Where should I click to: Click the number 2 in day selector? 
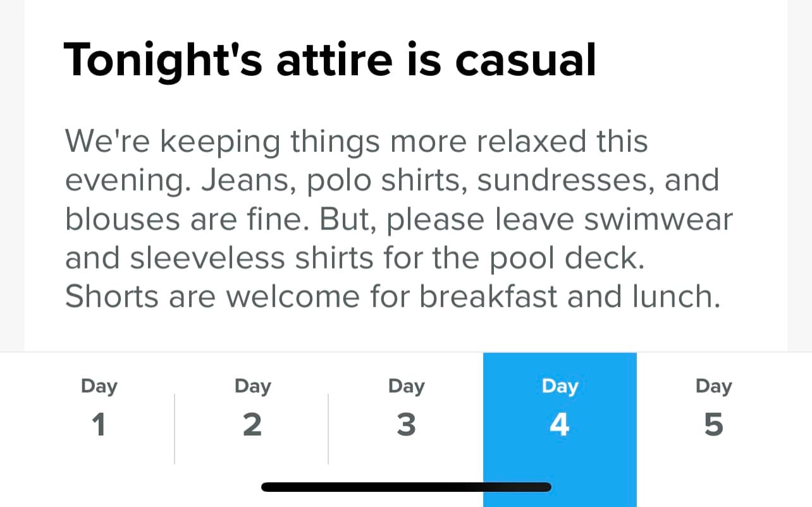point(252,425)
